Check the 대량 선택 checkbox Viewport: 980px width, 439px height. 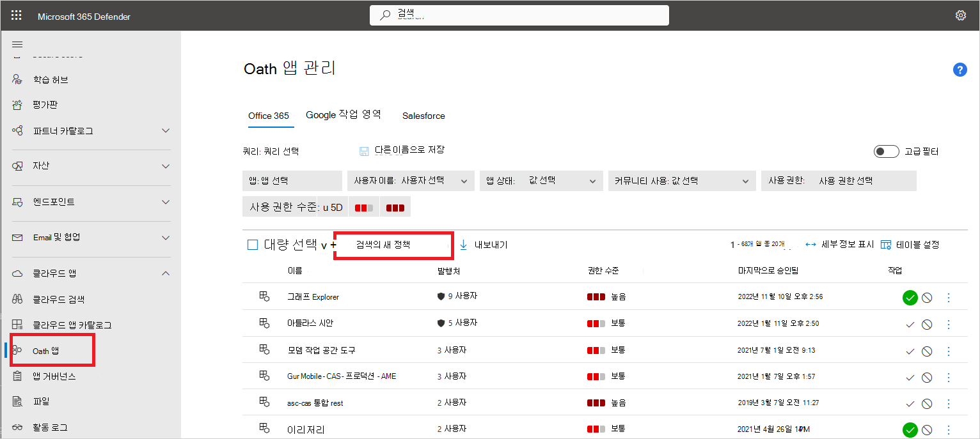tap(253, 244)
